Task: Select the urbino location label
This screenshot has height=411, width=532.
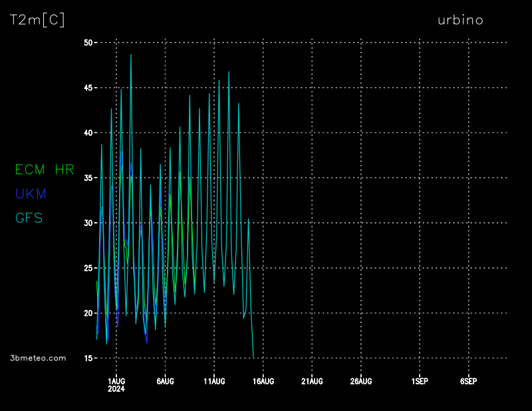Action: pos(460,20)
